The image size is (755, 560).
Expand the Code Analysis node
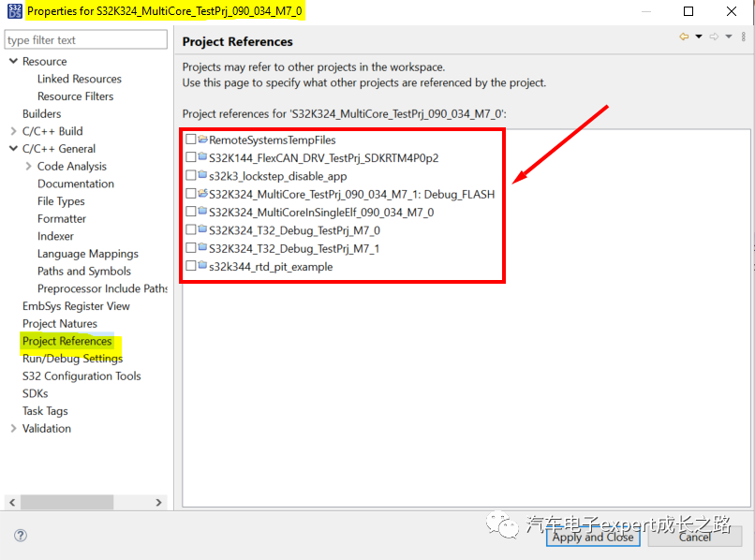pos(28,166)
